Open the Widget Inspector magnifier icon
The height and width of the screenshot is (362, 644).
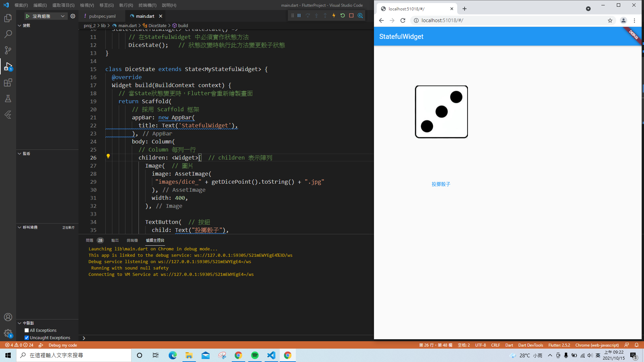(x=360, y=15)
